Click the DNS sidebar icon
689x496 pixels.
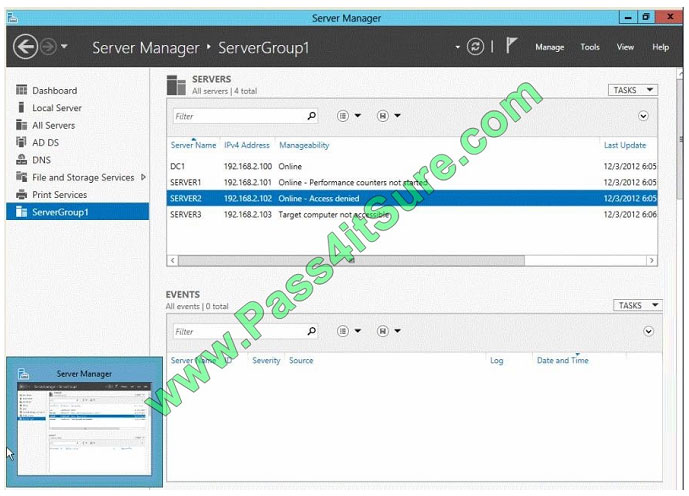(21, 159)
